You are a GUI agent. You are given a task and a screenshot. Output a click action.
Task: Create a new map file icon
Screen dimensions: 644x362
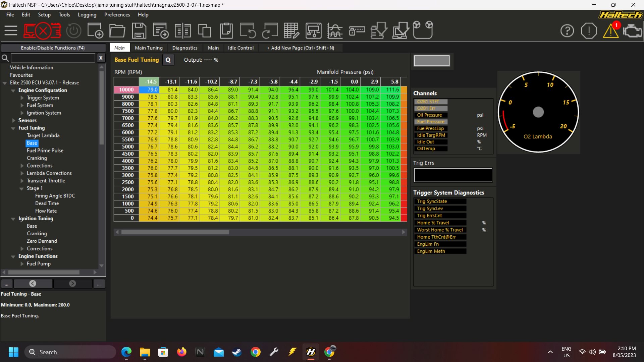pyautogui.click(x=95, y=31)
